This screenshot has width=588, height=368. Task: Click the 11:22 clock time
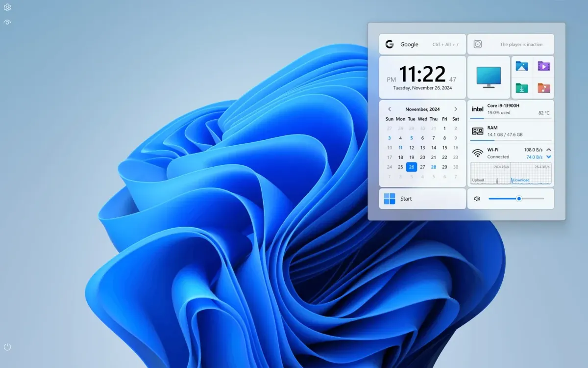(422, 74)
